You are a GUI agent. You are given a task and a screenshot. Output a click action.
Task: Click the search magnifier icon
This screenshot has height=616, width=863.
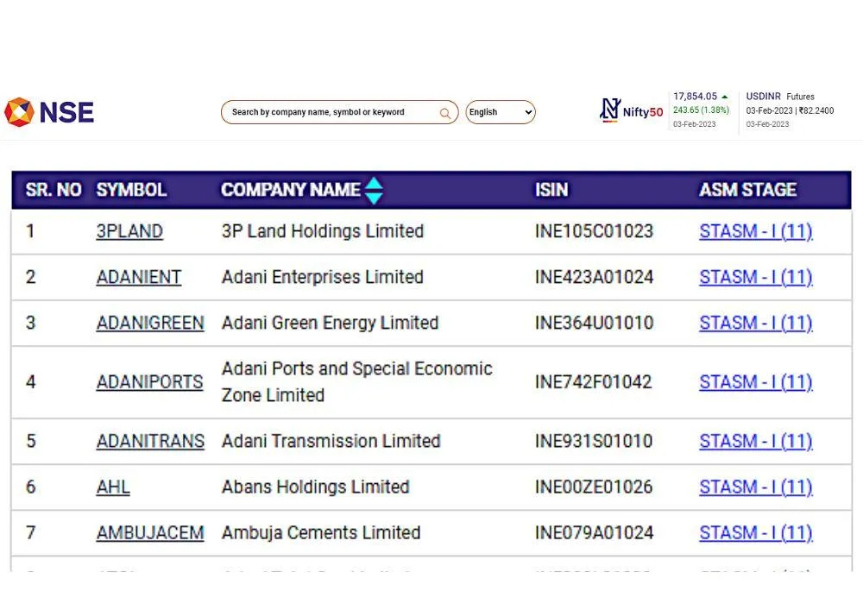(x=445, y=112)
